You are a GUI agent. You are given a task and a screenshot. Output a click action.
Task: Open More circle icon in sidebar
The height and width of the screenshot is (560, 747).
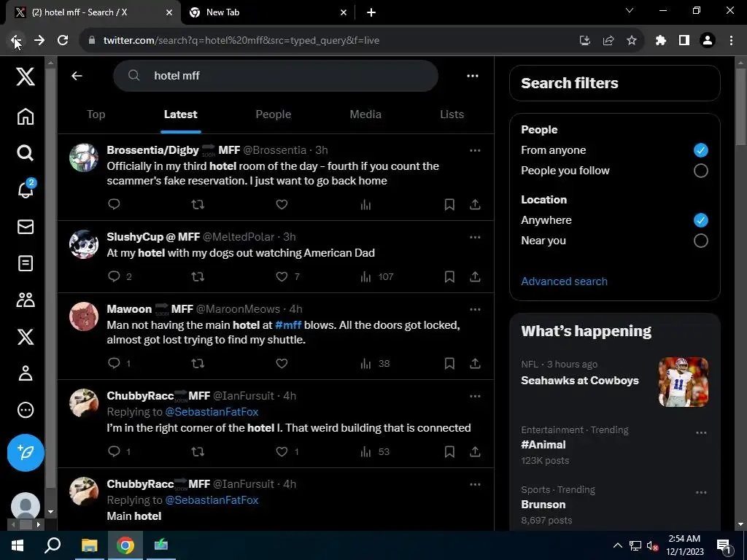[x=26, y=410]
